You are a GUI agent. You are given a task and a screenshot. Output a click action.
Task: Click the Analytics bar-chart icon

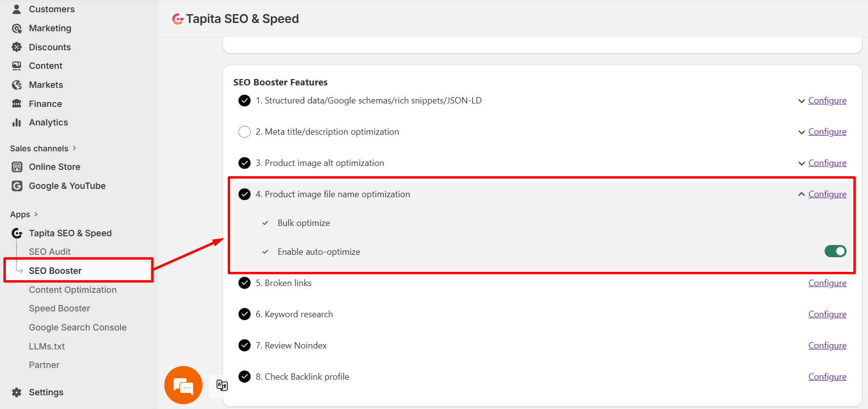tap(16, 122)
